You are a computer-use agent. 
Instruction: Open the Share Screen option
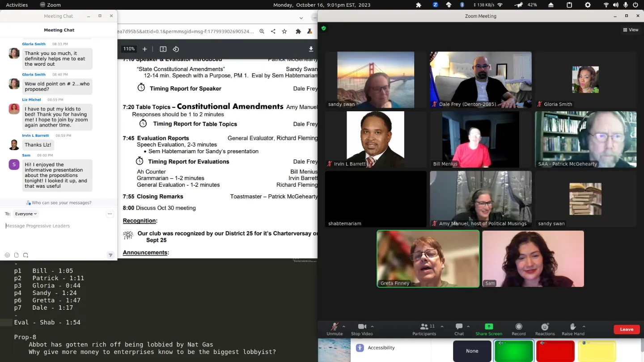click(489, 329)
